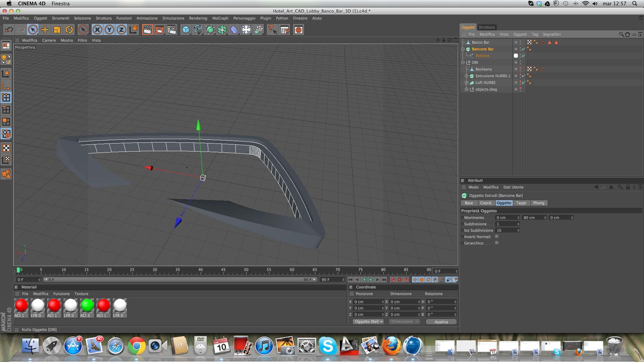Click the Render View clapperboard icon
644x362 pixels.
pos(147,30)
